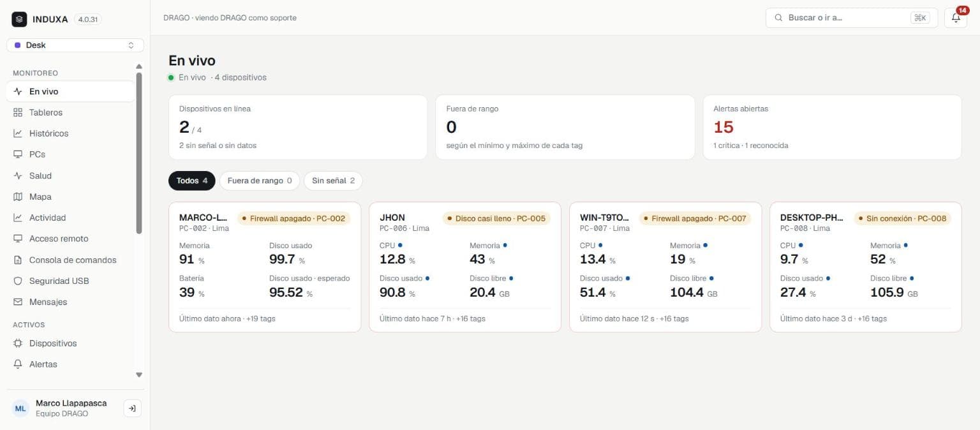Click the Actividad chart icon
The width and height of the screenshot is (980, 430).
(x=18, y=218)
